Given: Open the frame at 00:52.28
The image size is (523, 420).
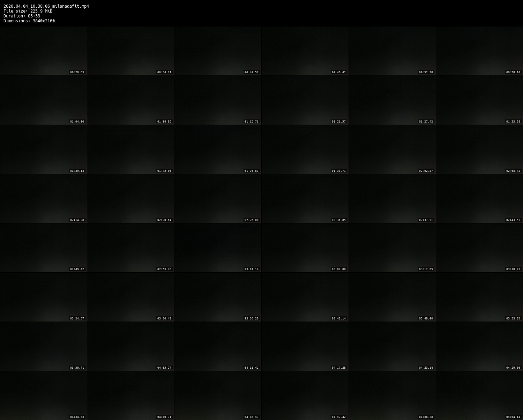Looking at the screenshot, I should (x=392, y=51).
